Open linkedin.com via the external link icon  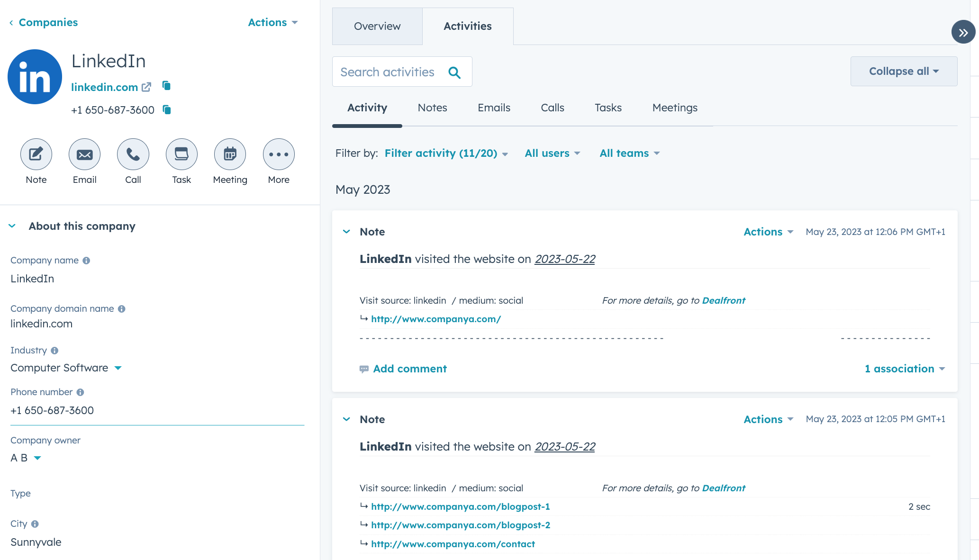coord(146,87)
